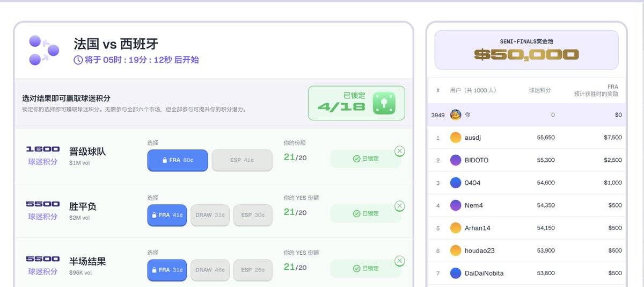Select DRAW 31¢ in 胜平负 market

pyautogui.click(x=210, y=215)
